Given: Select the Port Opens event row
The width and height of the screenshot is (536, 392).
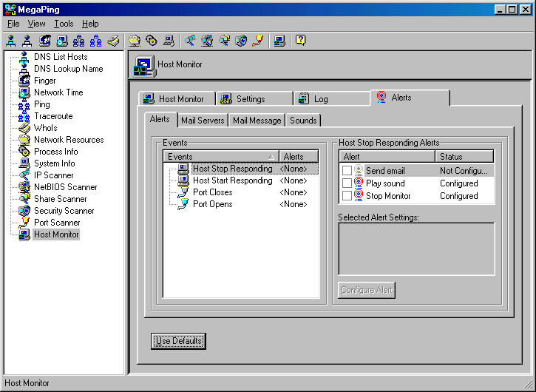Looking at the screenshot, I should tap(241, 204).
